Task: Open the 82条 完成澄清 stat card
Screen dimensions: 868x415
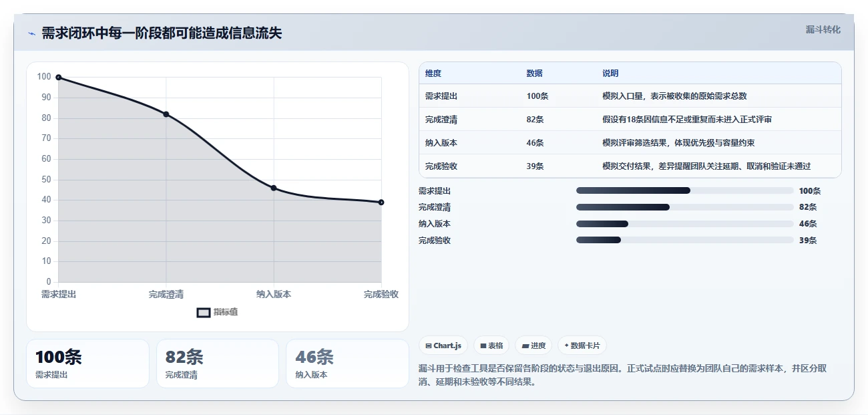Action: pos(217,364)
